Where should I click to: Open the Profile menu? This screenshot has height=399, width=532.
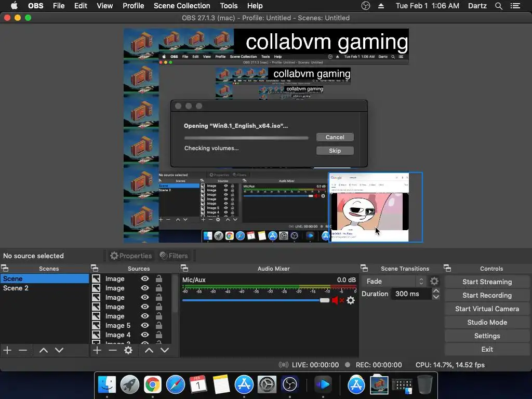click(134, 6)
